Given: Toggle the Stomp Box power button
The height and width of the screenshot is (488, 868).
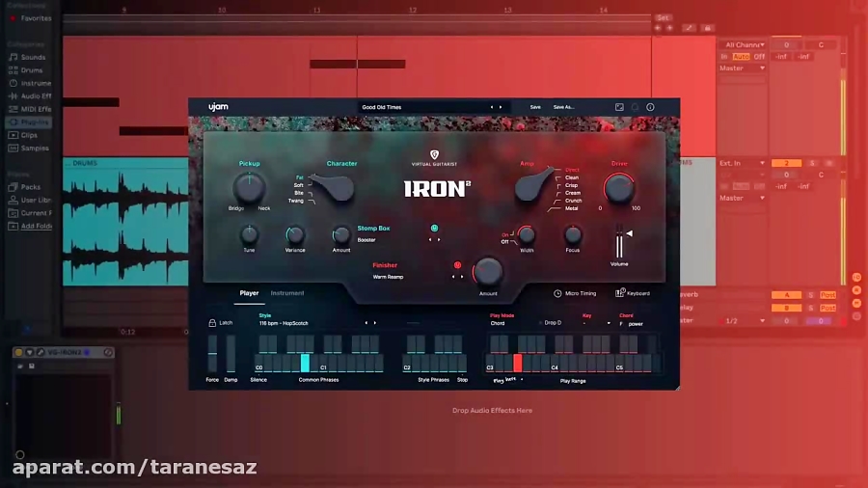Looking at the screenshot, I should 435,228.
